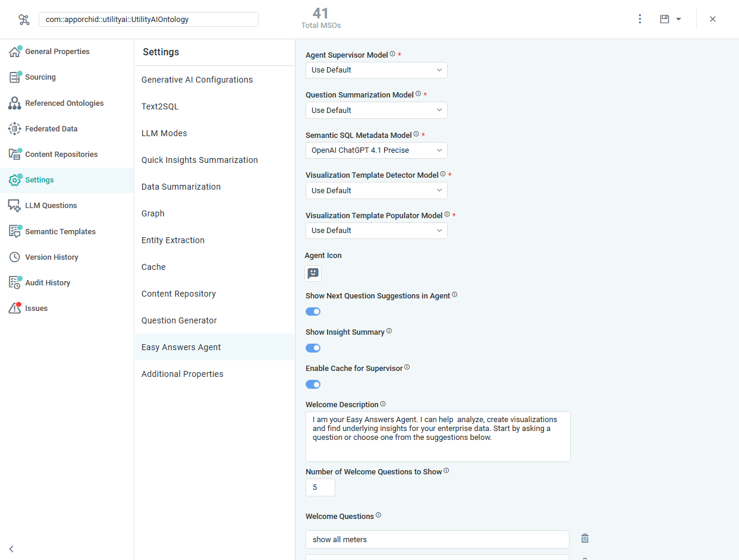Click info icon beside Welcome Description
739x560 pixels.
tap(383, 404)
